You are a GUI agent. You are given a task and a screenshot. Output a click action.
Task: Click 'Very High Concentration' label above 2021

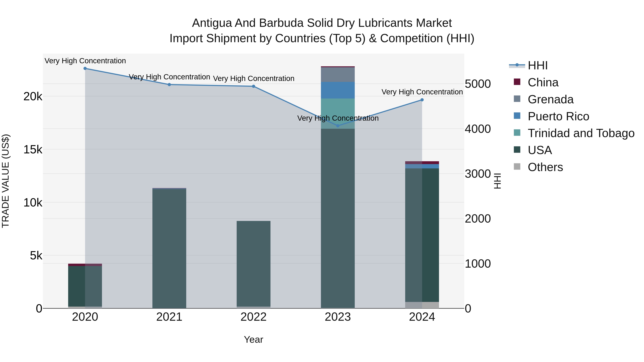[x=169, y=77]
